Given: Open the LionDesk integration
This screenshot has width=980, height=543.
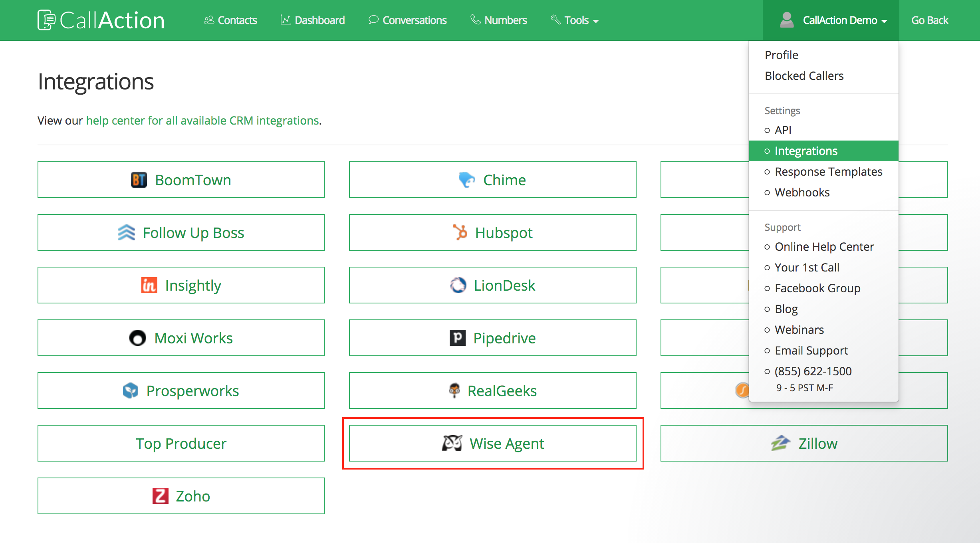Looking at the screenshot, I should coord(493,285).
